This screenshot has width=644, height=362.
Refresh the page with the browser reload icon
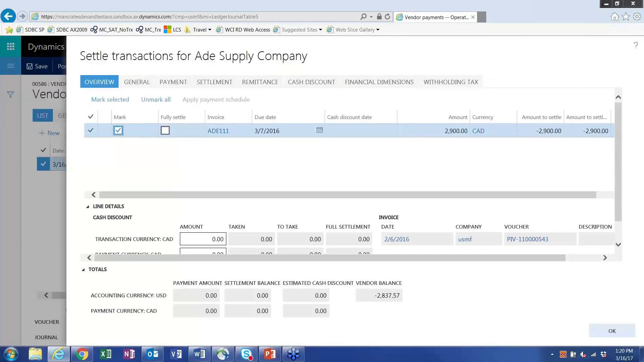pos(388,16)
